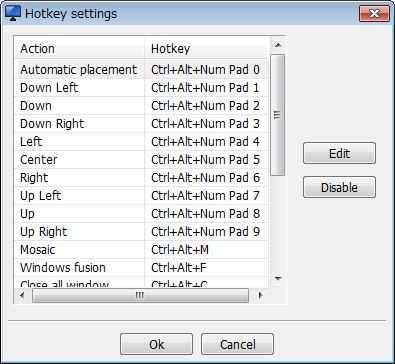Click the horizontal scrollbar thumb

[x=140, y=295]
